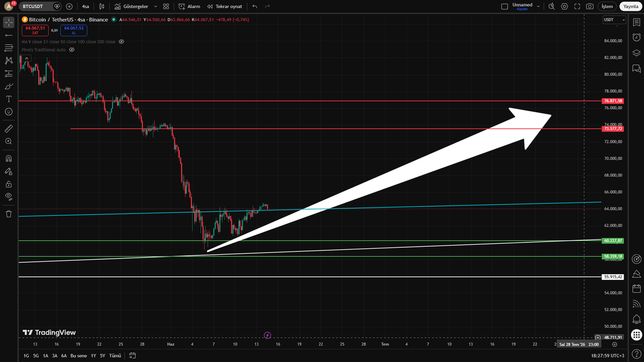This screenshot has height=362, width=644.
Task: Remove drawings with the trash icon
Action: point(9,214)
